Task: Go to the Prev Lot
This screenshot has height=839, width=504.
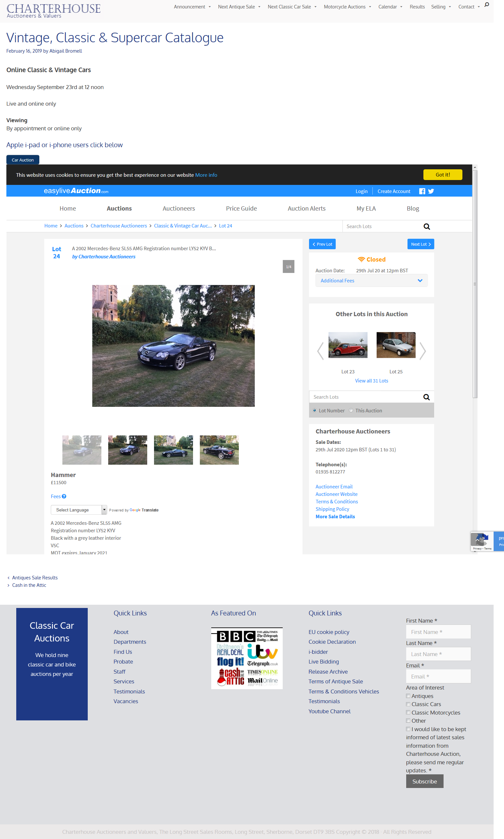Action: click(x=322, y=244)
